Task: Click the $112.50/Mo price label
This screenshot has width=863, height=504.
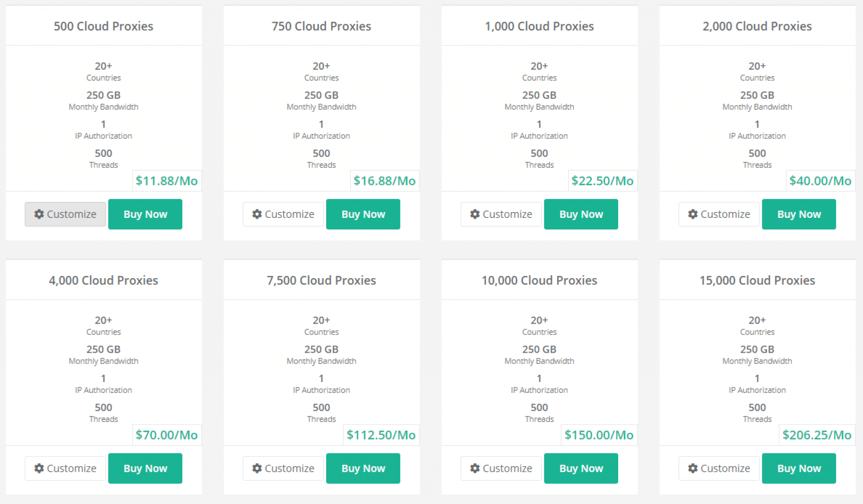Action: pos(381,435)
